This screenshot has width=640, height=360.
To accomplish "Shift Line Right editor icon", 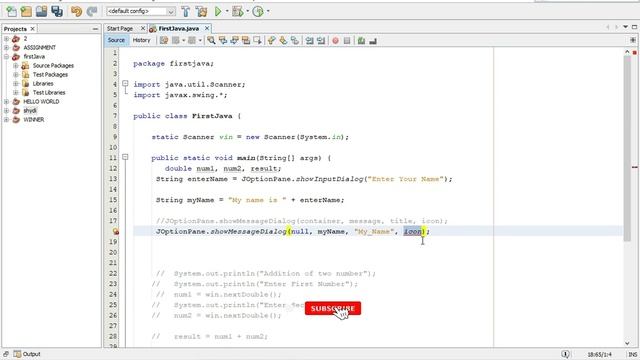I will point(321,40).
